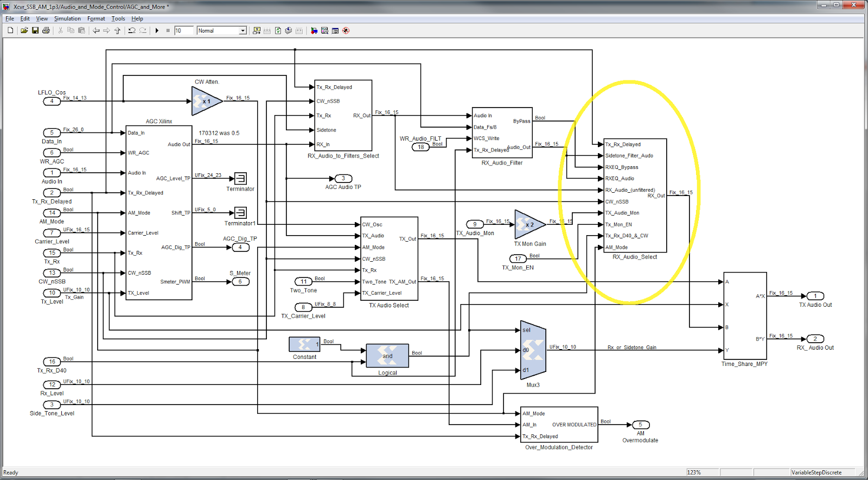Save the model with the floppy icon

click(35, 30)
